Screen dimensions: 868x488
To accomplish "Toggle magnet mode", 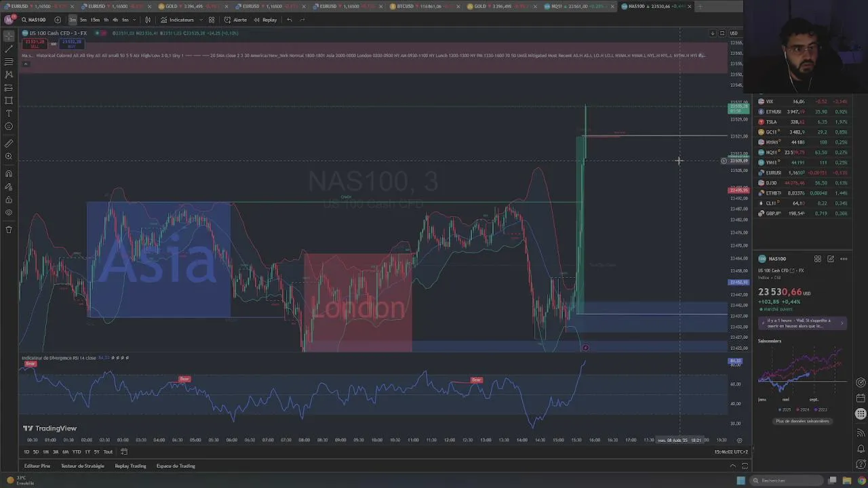I will point(9,174).
